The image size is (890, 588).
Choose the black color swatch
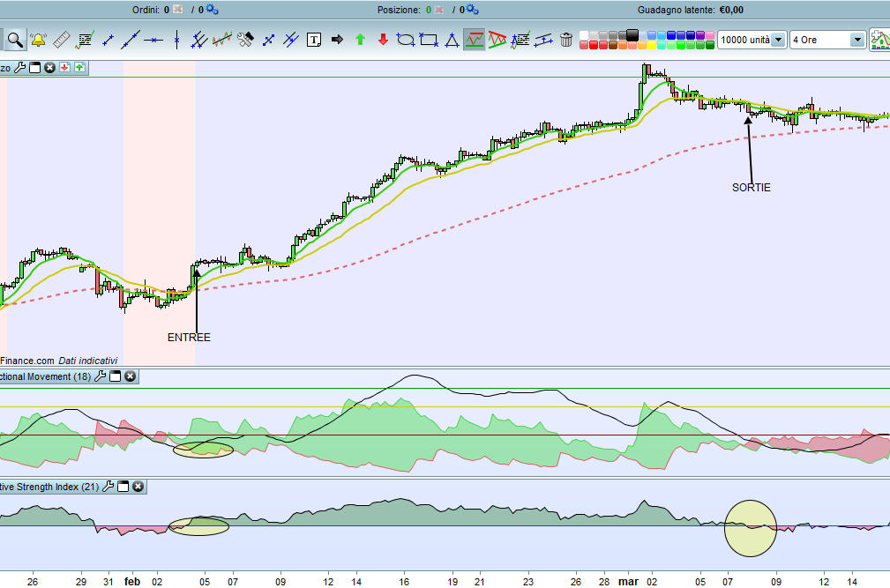point(632,35)
